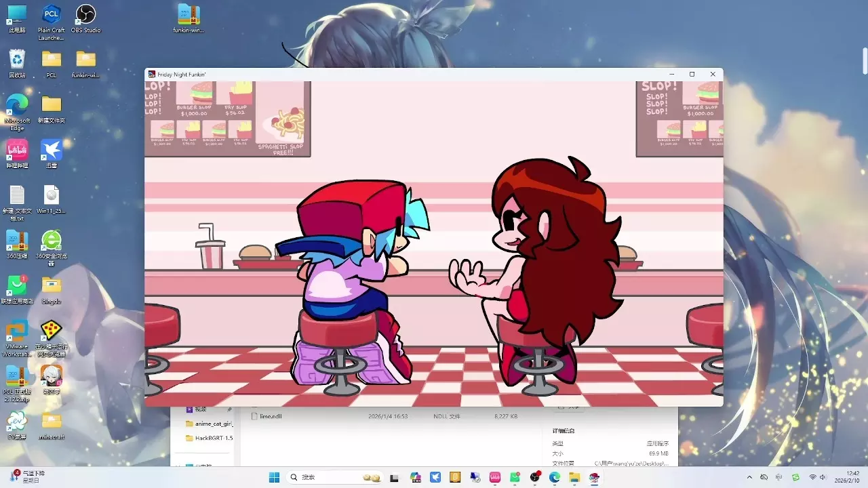
Task: Launch the Plain Craft Launcher desktop shortcut
Action: [52, 22]
